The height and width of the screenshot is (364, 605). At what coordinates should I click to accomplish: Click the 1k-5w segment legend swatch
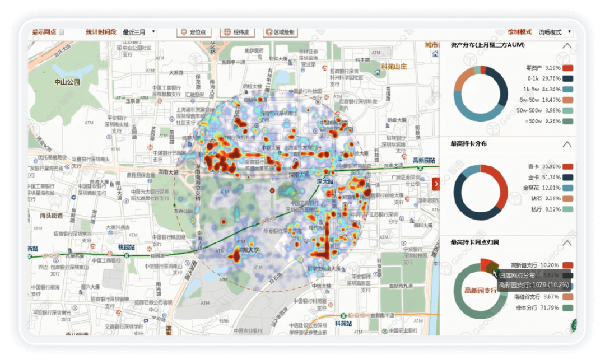(x=567, y=89)
